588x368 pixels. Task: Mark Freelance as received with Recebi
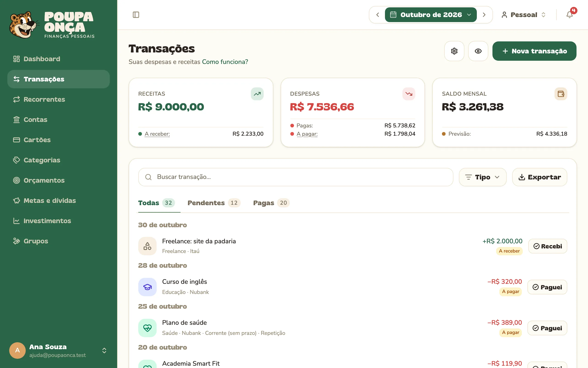click(x=548, y=246)
